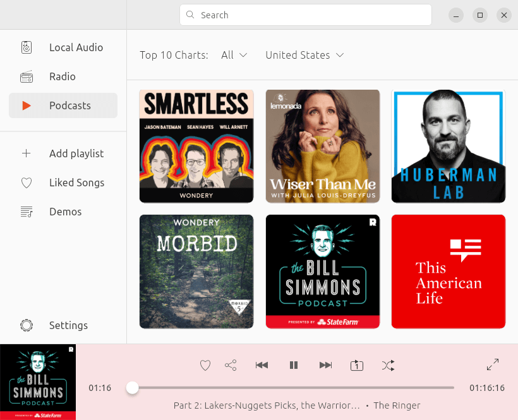Minimize the application window
Image resolution: width=518 pixels, height=420 pixels.
click(x=456, y=15)
